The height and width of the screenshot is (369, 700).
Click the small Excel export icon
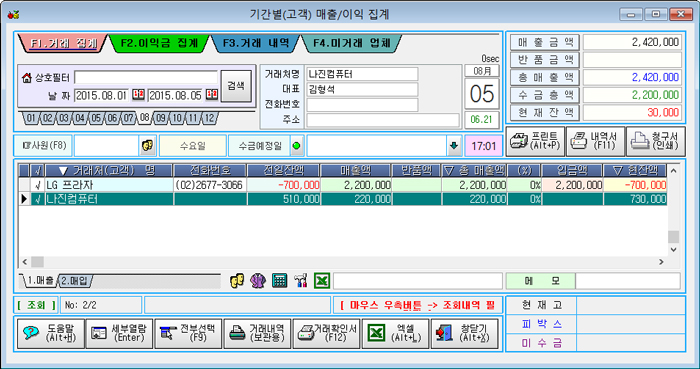[322, 281]
